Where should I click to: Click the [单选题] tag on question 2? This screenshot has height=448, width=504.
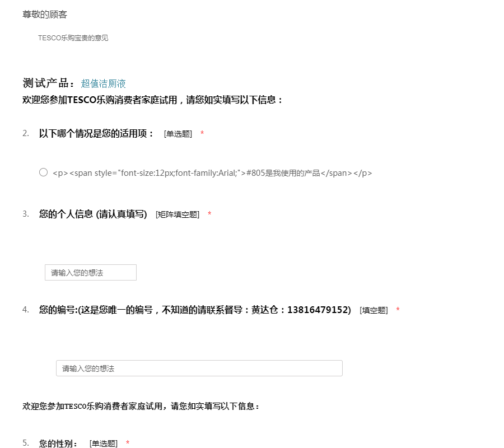[x=178, y=134]
